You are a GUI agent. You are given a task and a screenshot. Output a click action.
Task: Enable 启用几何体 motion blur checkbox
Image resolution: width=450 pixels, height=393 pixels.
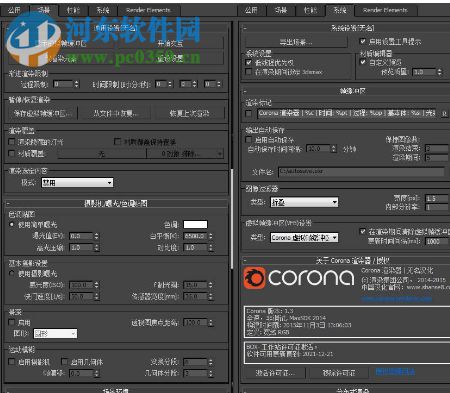click(65, 362)
